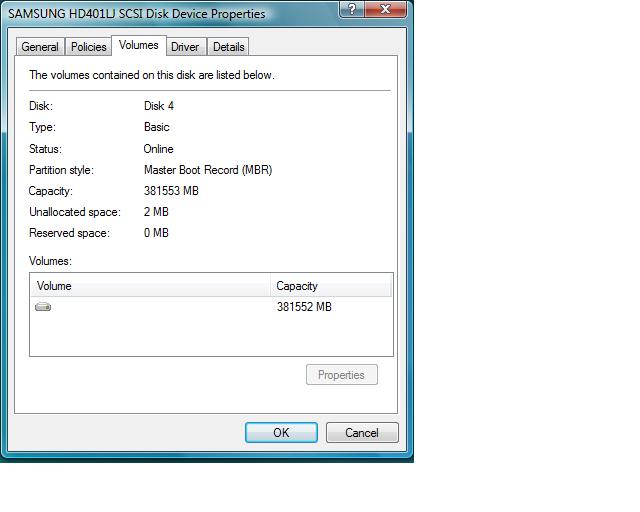This screenshot has height=512, width=640.
Task: Select the Volumes tab
Action: point(139,45)
